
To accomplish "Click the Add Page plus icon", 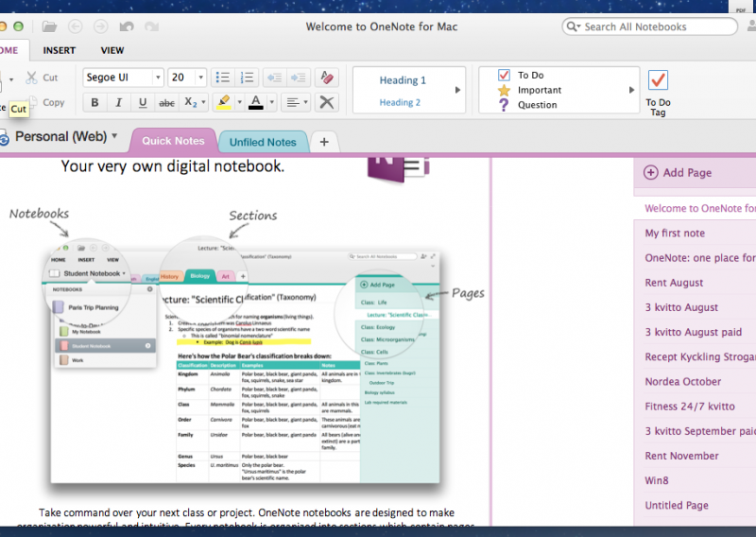I will click(x=651, y=173).
